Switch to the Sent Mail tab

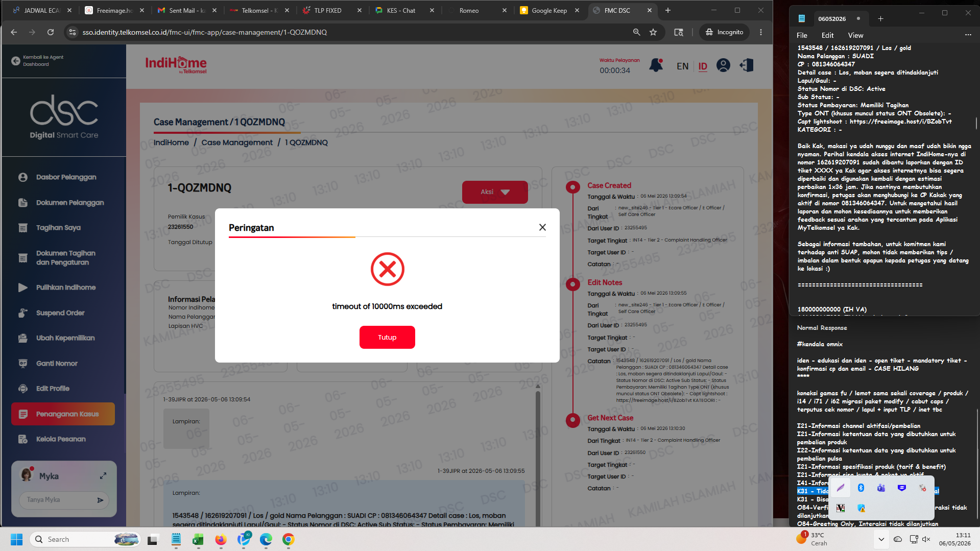(x=187, y=10)
